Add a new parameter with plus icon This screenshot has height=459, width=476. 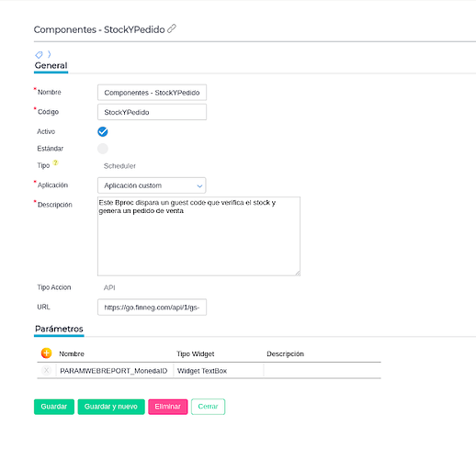pos(46,353)
